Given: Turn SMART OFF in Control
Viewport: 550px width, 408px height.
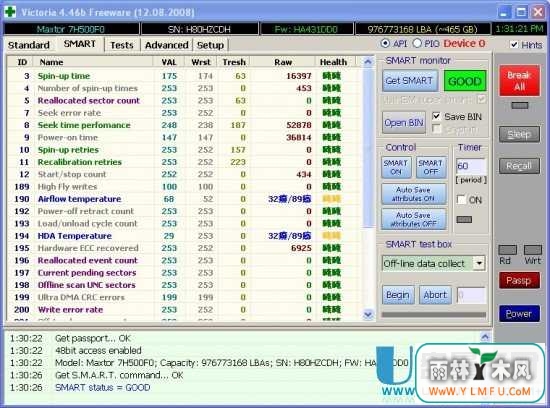Looking at the screenshot, I should point(430,167).
